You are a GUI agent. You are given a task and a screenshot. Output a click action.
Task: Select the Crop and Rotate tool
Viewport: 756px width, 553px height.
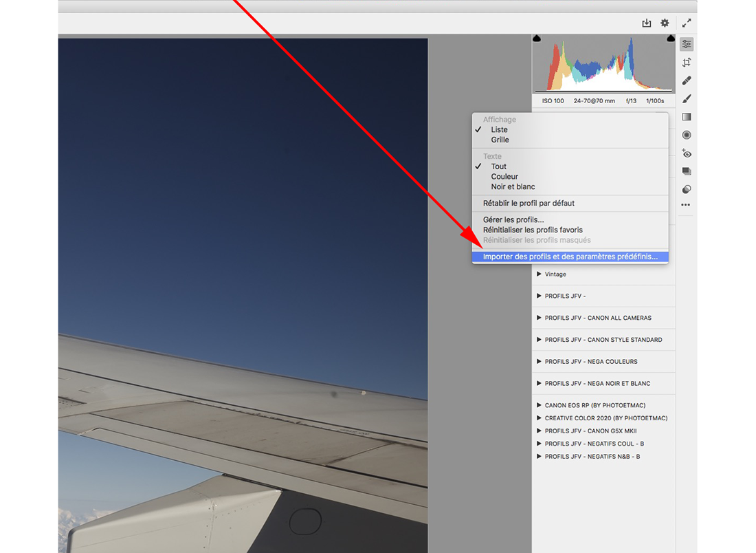[686, 63]
